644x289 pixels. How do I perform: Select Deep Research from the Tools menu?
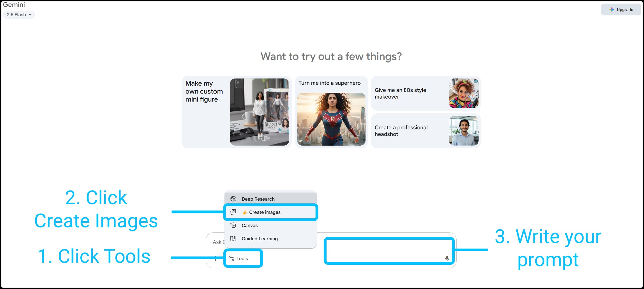click(258, 199)
